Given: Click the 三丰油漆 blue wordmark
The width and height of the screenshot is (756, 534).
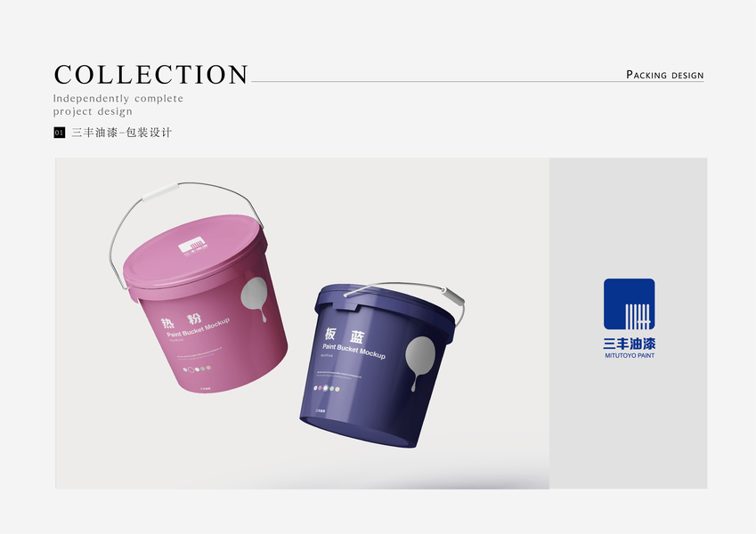Looking at the screenshot, I should point(630,344).
